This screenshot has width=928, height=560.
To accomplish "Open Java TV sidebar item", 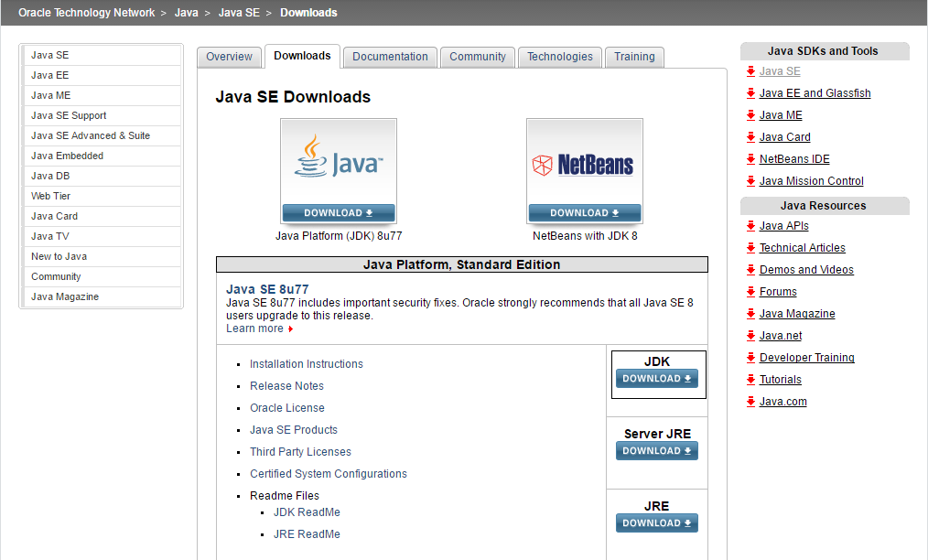I will pyautogui.click(x=102, y=236).
